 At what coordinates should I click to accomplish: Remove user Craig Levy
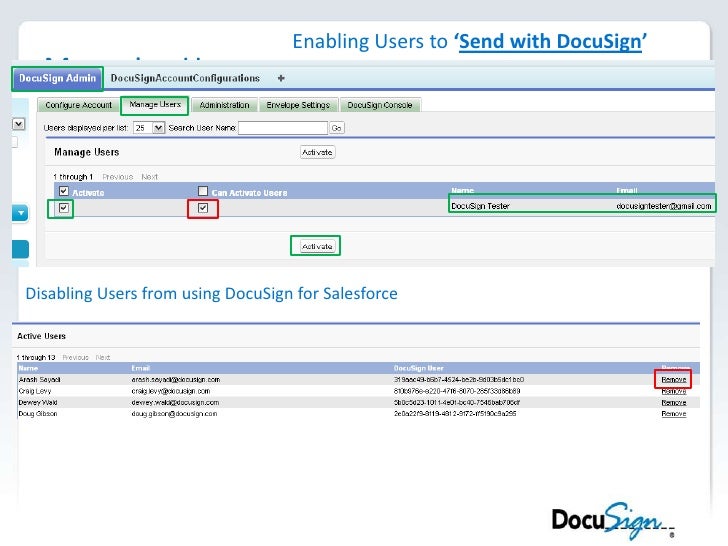tap(673, 391)
